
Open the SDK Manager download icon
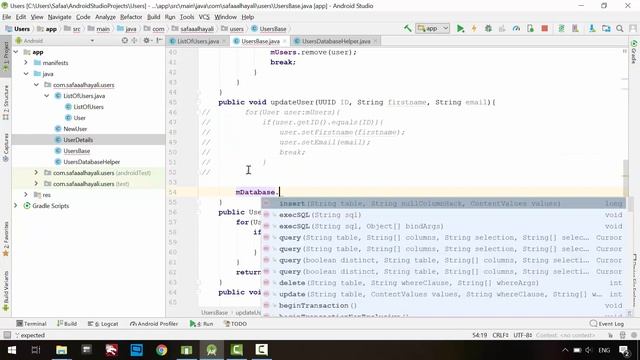click(592, 29)
